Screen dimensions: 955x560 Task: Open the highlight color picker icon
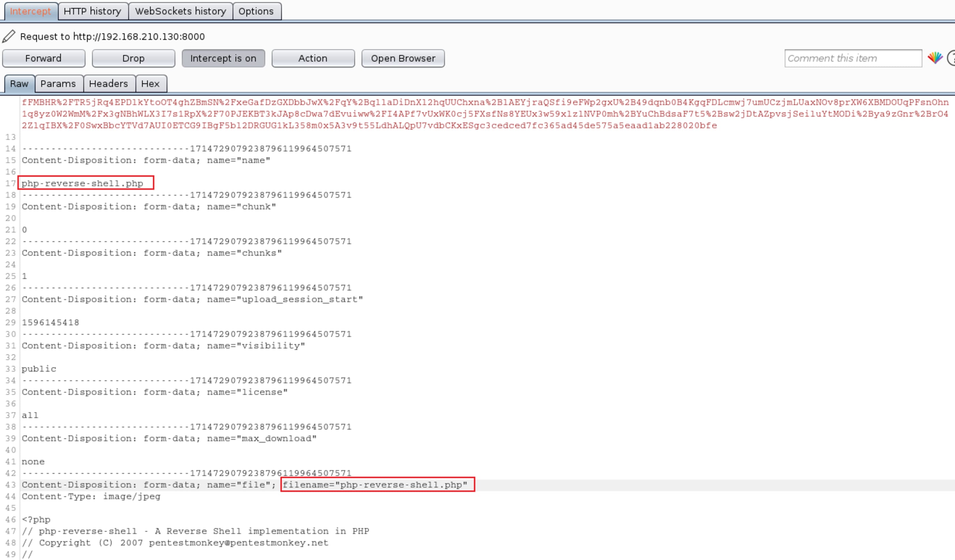point(935,58)
